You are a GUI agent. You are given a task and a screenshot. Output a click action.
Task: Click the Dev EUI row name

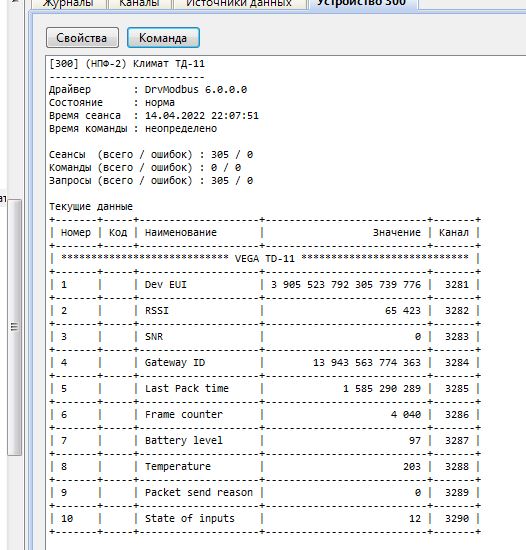coord(166,284)
